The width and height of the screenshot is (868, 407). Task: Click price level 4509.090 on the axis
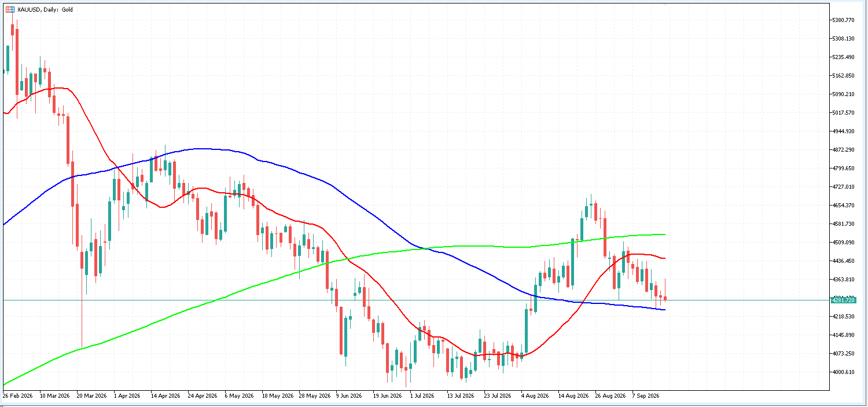point(843,243)
